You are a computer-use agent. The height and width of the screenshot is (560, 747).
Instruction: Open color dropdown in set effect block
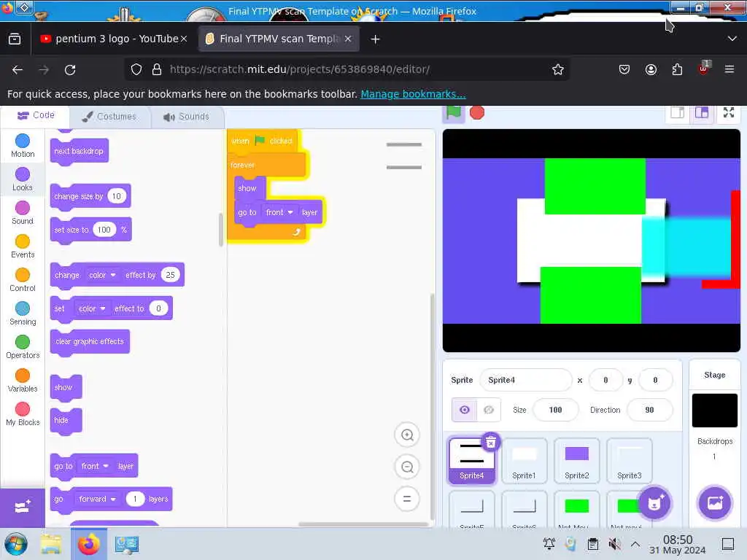click(x=92, y=308)
